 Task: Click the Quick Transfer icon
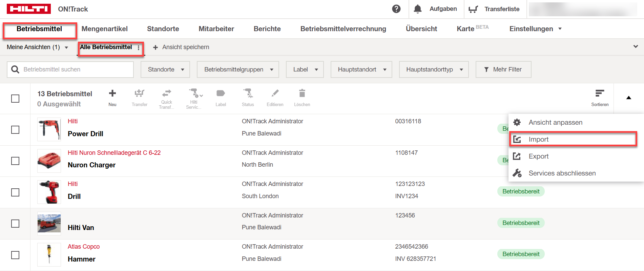coord(167,93)
